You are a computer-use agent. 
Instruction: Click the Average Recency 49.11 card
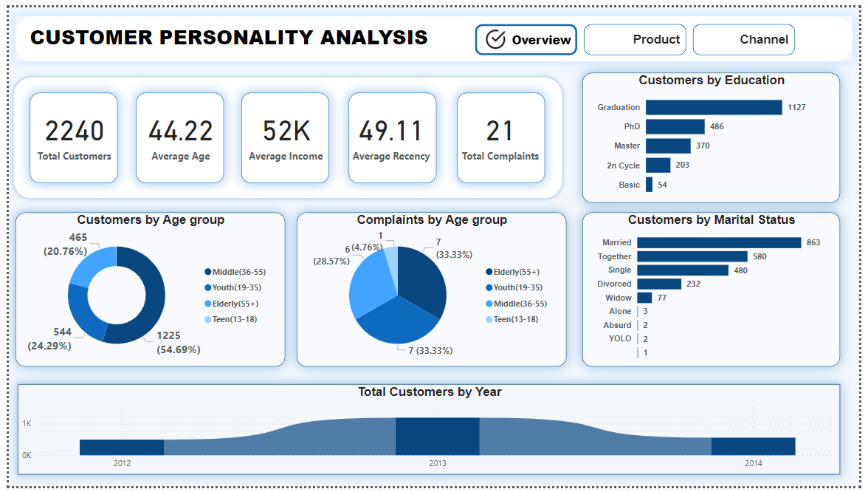393,137
